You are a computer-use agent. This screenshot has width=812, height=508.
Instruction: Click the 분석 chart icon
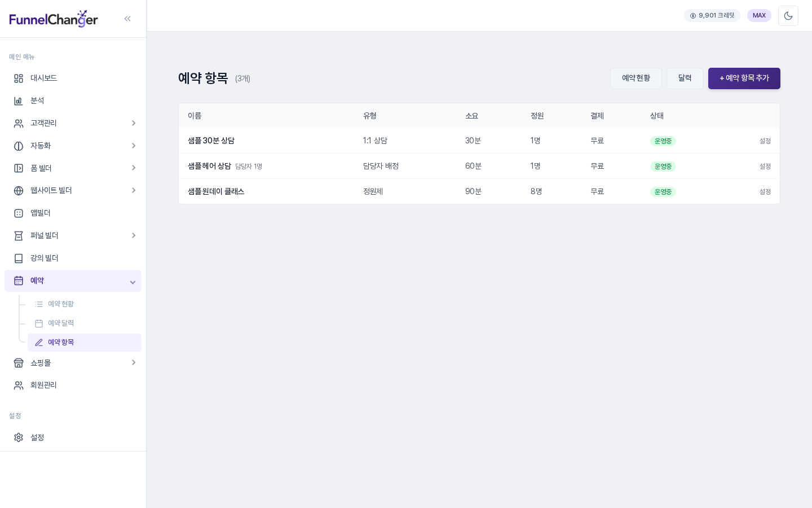(x=19, y=101)
